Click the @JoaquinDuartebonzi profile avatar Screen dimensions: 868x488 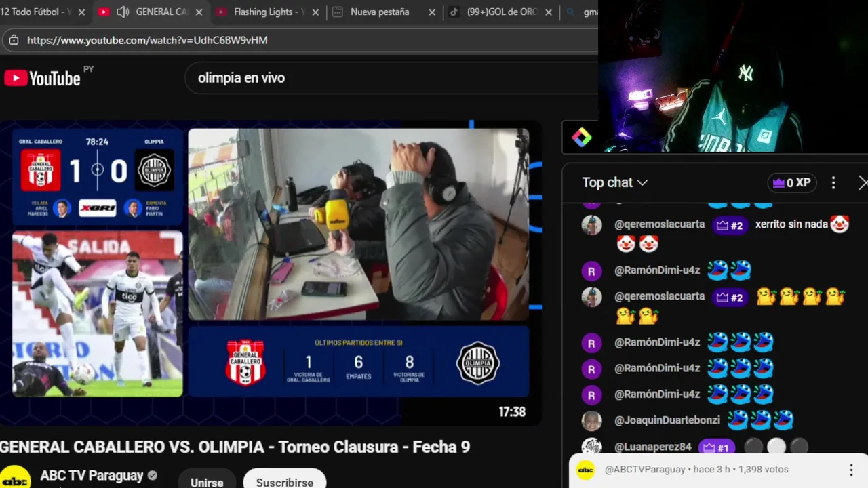tap(591, 421)
